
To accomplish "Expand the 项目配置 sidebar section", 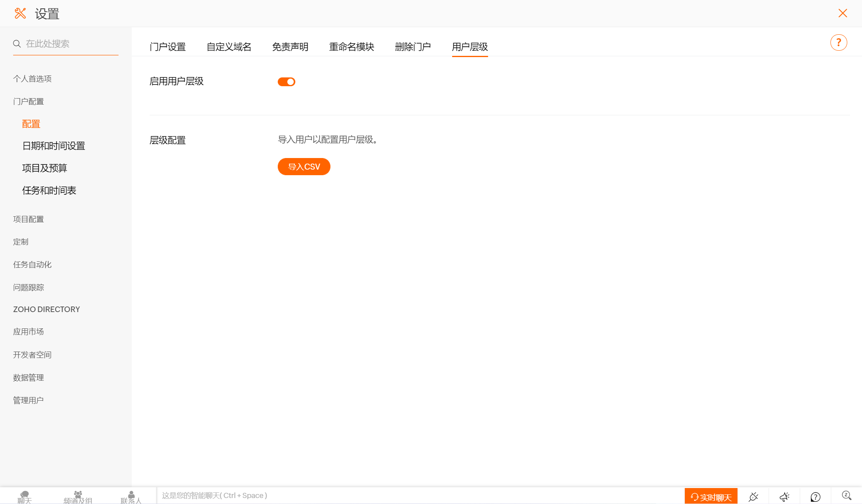I will pos(28,219).
